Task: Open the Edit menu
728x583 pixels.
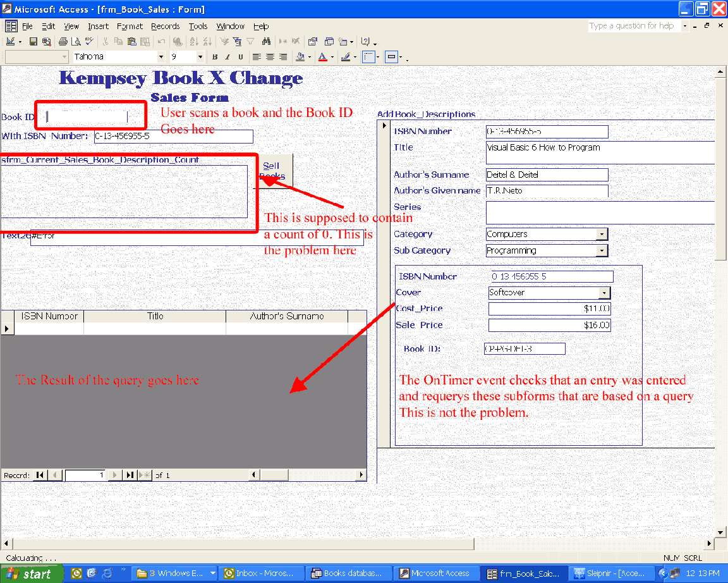Action: pyautogui.click(x=48, y=26)
